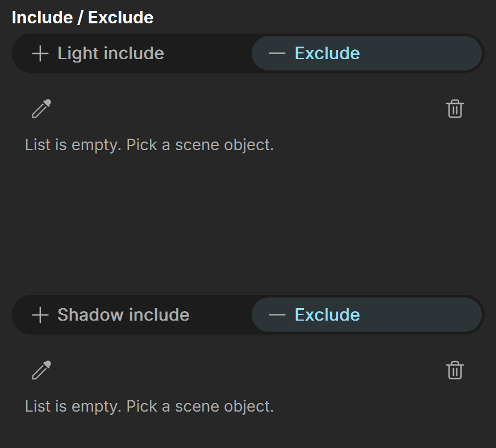This screenshot has width=496, height=448.
Task: Pick scene object with light list eyedropper
Action: 41,109
